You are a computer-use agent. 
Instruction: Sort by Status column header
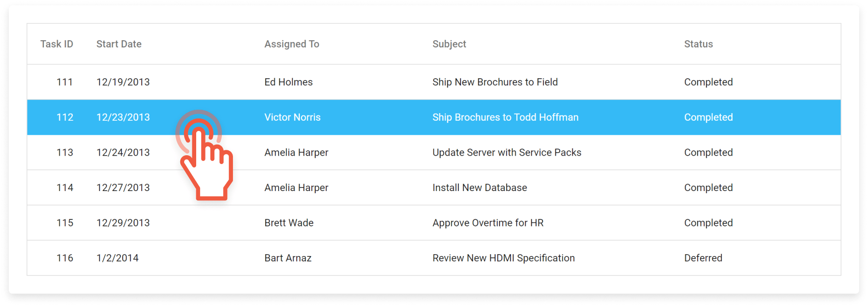[x=698, y=44]
